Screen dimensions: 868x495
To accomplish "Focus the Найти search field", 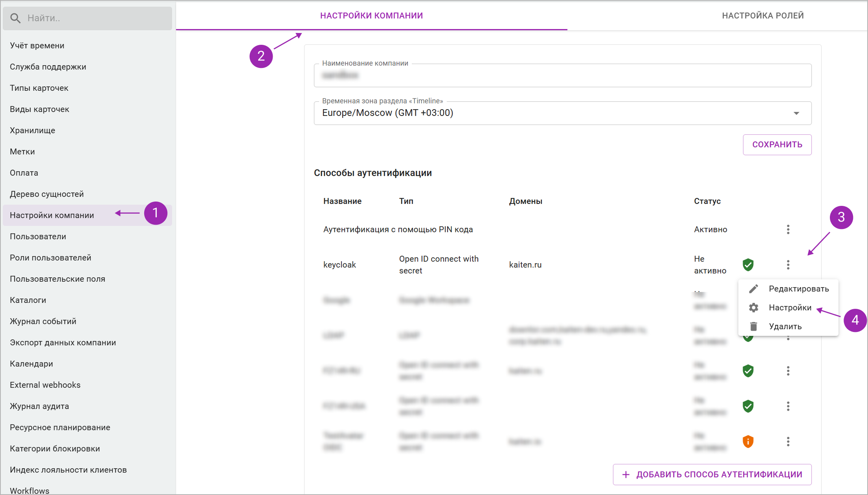I will [87, 18].
